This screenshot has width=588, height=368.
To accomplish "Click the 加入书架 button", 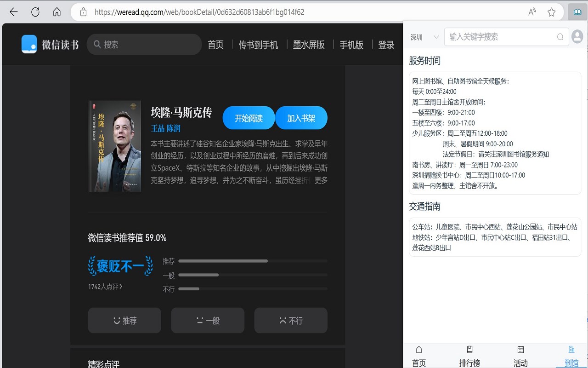I will 301,118.
